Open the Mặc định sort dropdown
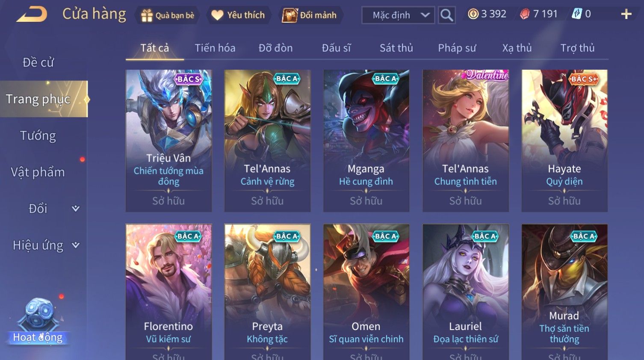This screenshot has height=360, width=644. click(x=398, y=15)
